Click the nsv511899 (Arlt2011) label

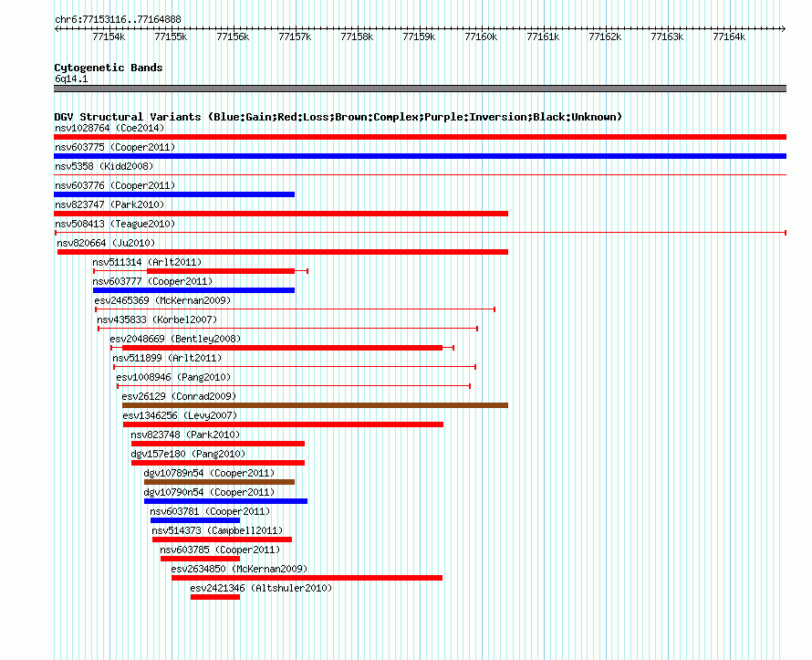[x=167, y=358]
